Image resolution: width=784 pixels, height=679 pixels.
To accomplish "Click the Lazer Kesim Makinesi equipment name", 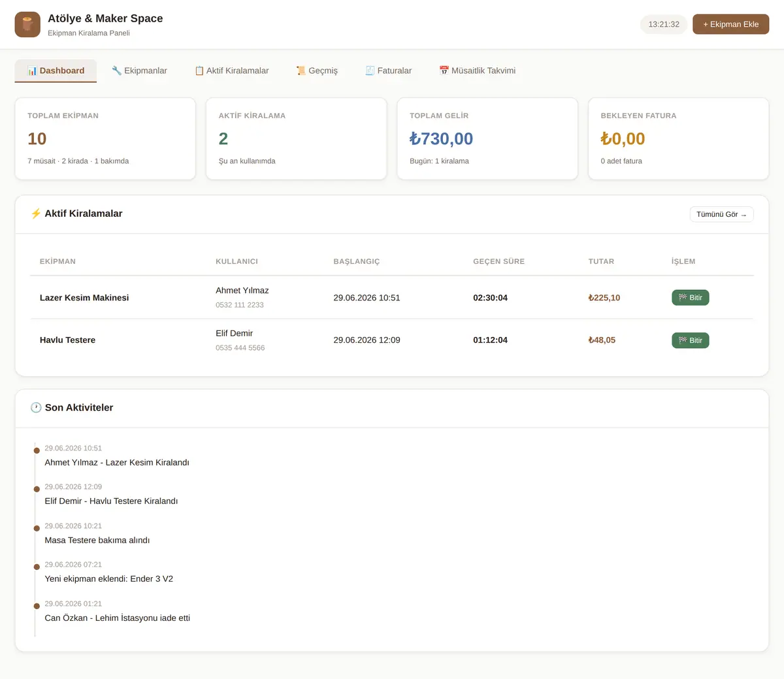I will point(84,298).
